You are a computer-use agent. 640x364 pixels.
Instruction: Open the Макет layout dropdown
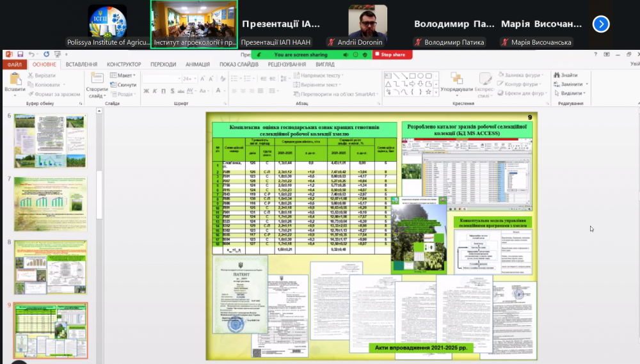pyautogui.click(x=124, y=75)
